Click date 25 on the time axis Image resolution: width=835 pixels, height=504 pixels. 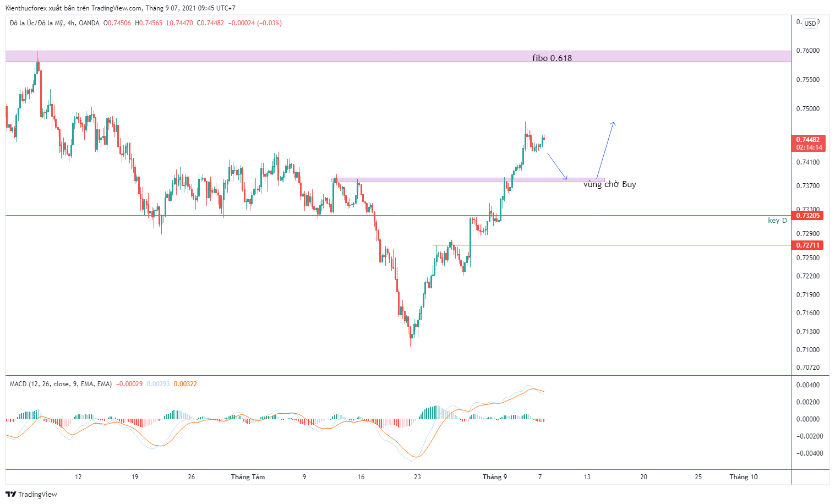tap(698, 477)
